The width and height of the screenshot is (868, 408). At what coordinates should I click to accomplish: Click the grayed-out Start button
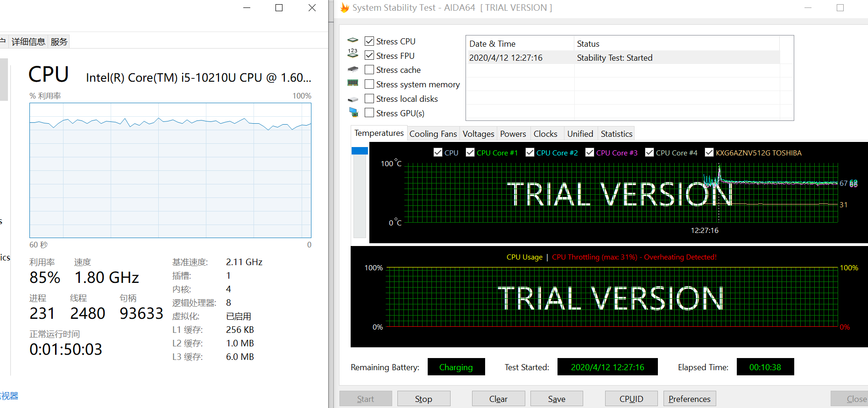click(x=366, y=399)
